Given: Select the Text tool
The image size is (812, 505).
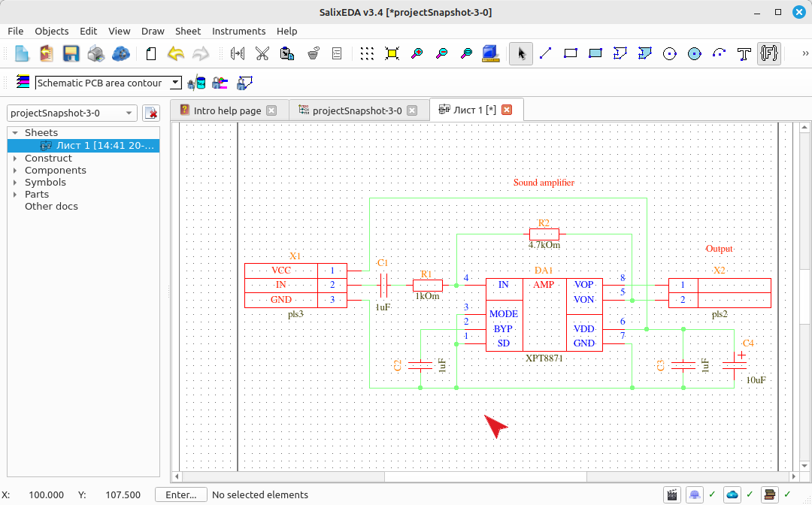Looking at the screenshot, I should (x=744, y=53).
